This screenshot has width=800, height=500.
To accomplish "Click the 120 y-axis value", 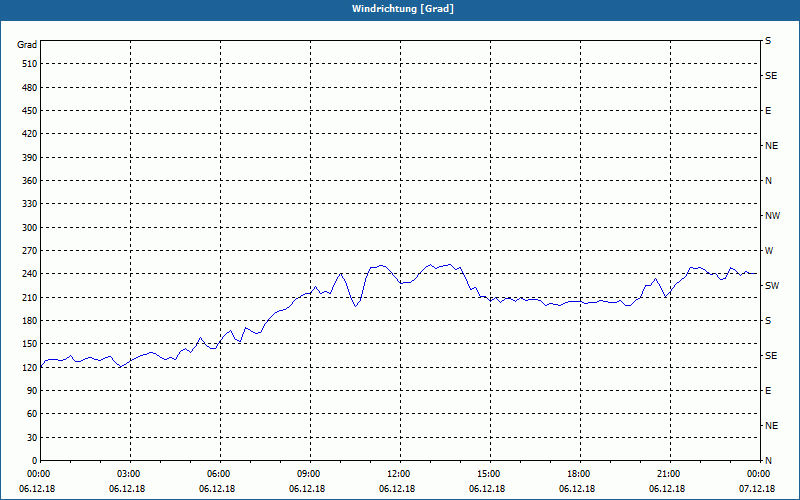I will point(30,367).
